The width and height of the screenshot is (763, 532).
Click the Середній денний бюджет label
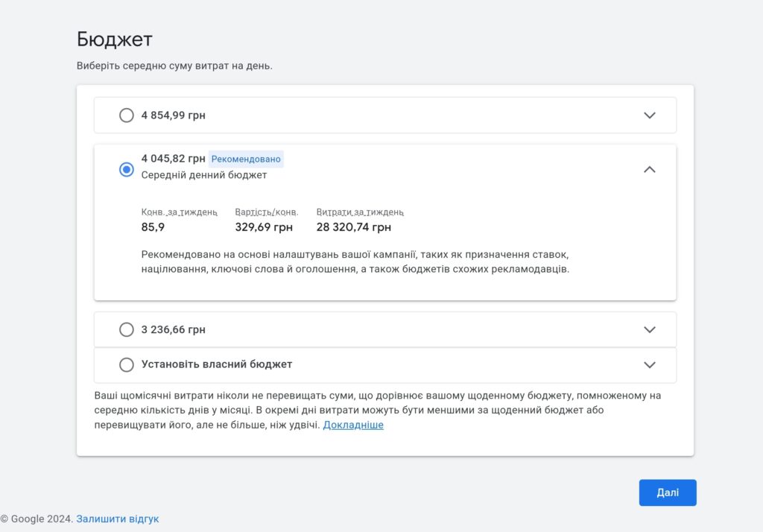point(203,175)
